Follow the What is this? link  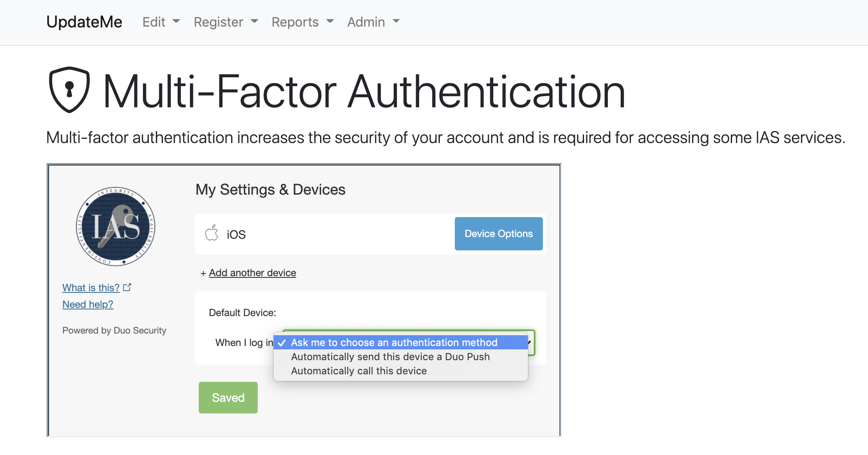(x=91, y=288)
